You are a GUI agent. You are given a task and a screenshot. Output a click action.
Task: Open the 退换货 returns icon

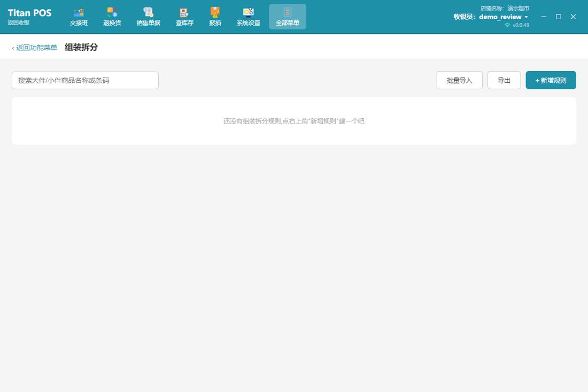click(112, 17)
